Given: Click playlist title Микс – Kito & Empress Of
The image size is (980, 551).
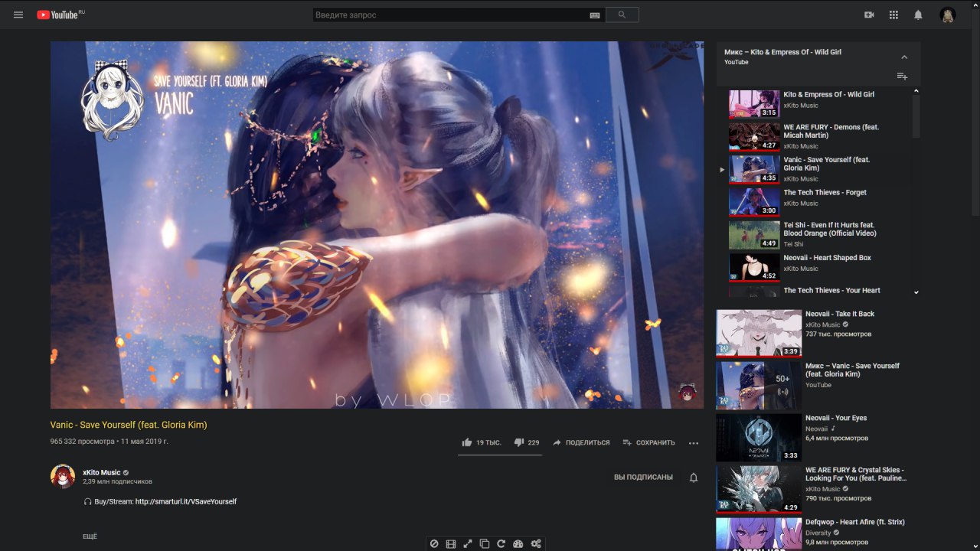Looking at the screenshot, I should (782, 52).
